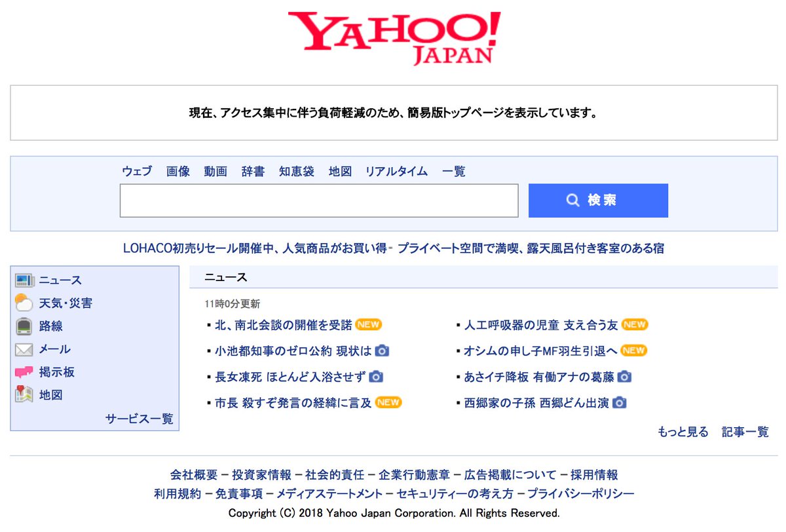
Task: Select the リアルタイム search tab
Action: click(396, 172)
